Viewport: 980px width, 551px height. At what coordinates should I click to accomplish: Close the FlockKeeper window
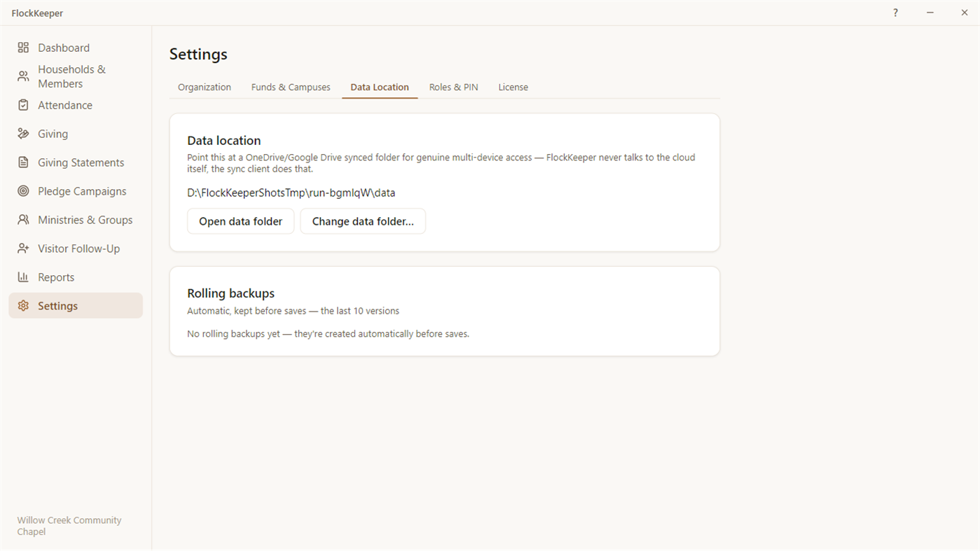(964, 13)
